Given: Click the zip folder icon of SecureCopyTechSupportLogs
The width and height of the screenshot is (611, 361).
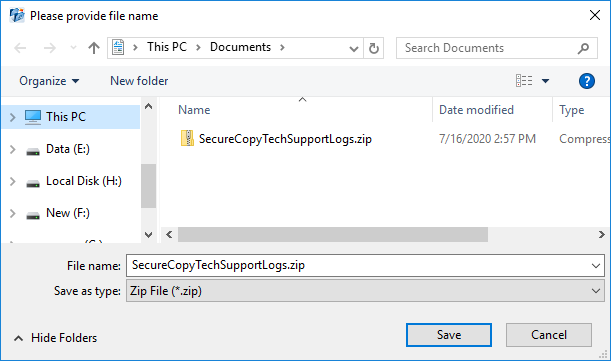Looking at the screenshot, I should 187,138.
